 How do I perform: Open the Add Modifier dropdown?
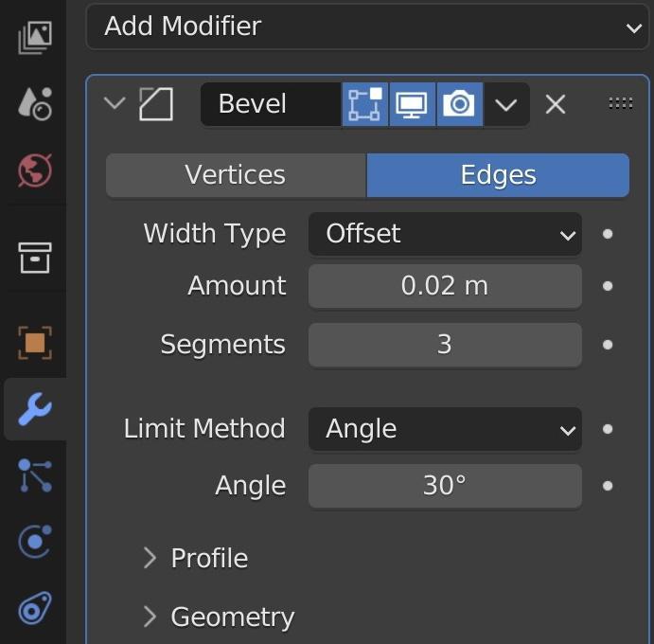pyautogui.click(x=368, y=27)
